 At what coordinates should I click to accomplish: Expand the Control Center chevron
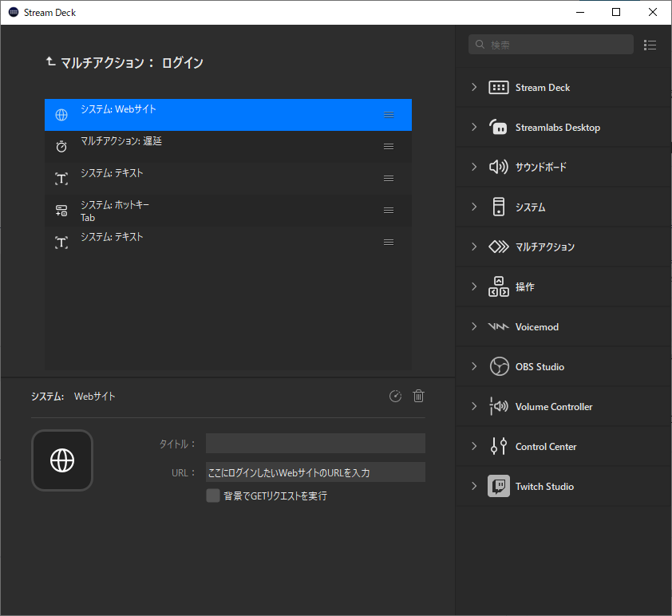(x=474, y=446)
